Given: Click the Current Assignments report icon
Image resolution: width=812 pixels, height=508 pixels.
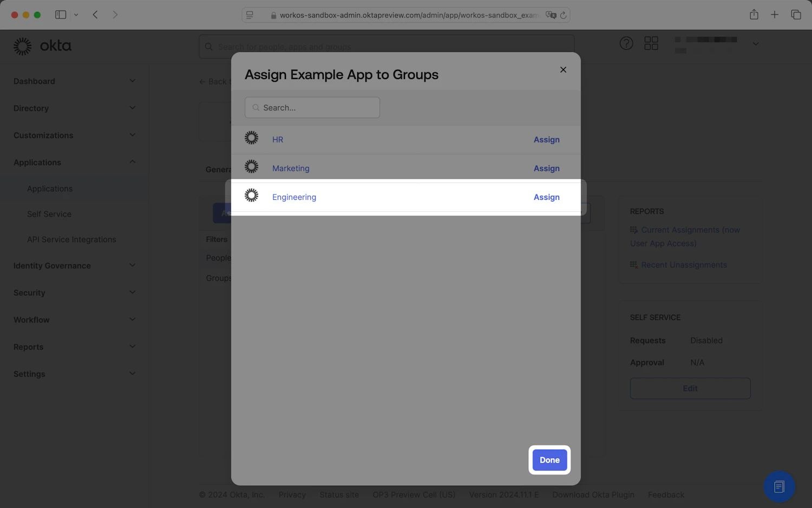Looking at the screenshot, I should (x=634, y=230).
